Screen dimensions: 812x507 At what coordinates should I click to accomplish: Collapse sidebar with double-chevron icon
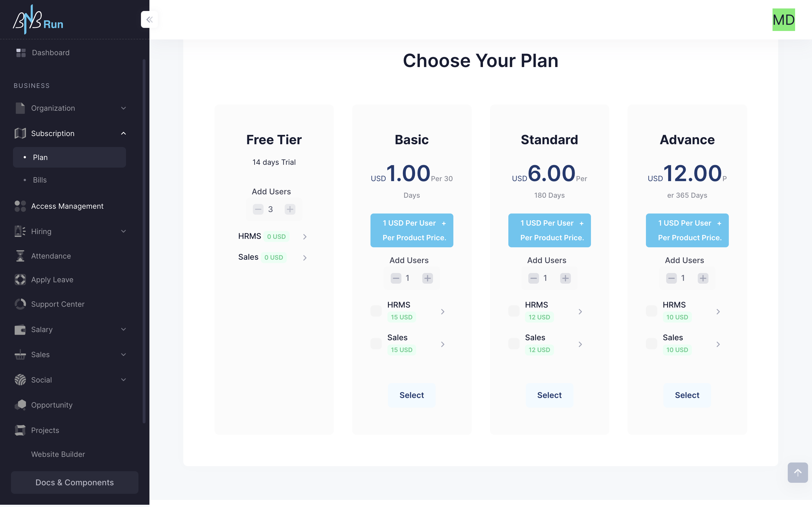tap(149, 19)
